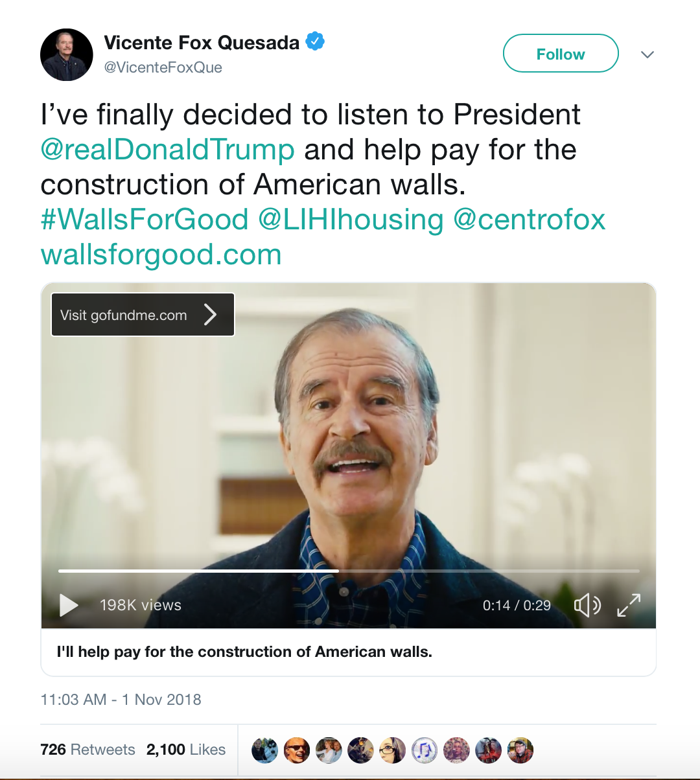Click the blue verified badge
This screenshot has height=780, width=700.
[315, 42]
